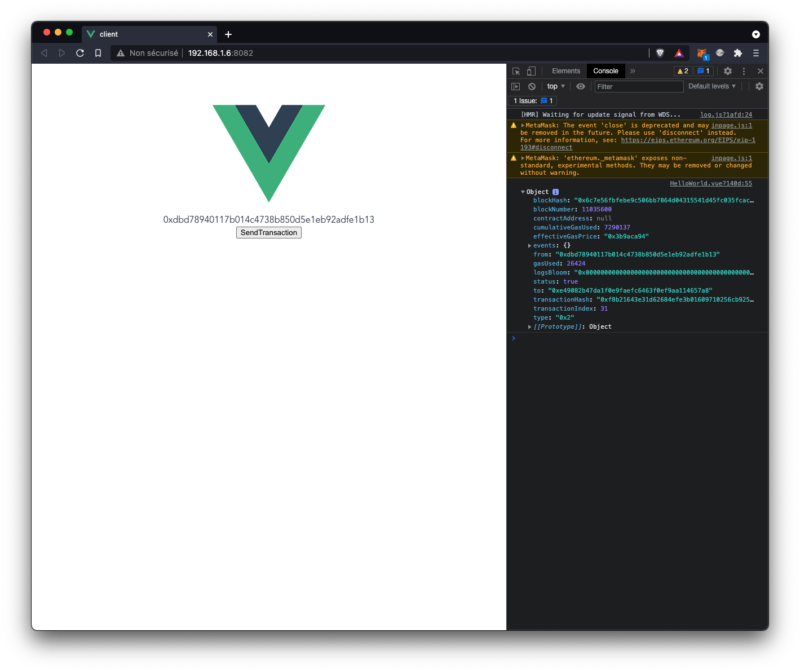Open the Extensions puzzle-piece menu
The image size is (800, 672).
738,53
